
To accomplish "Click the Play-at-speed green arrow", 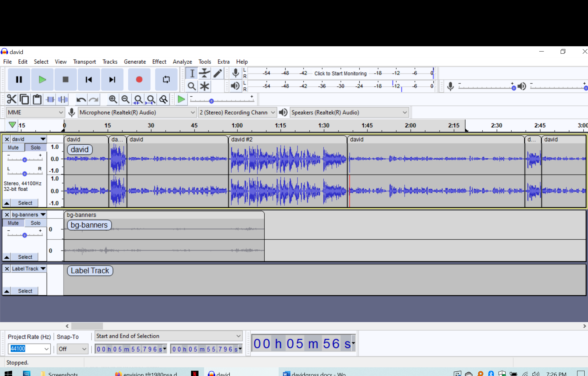I will click(x=181, y=99).
